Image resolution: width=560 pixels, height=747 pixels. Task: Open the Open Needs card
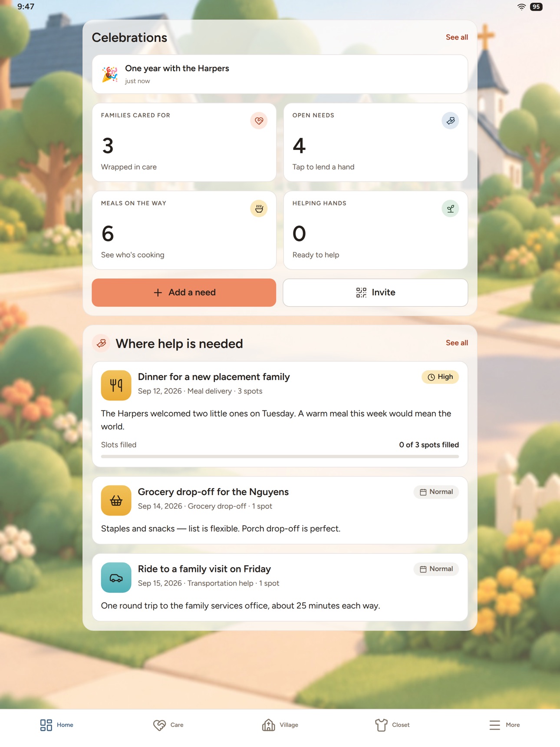[376, 142]
